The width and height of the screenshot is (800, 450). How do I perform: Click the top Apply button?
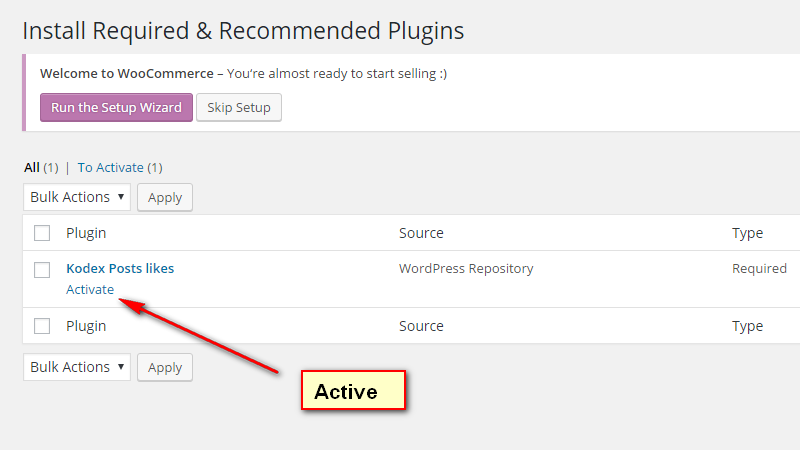[x=165, y=197]
